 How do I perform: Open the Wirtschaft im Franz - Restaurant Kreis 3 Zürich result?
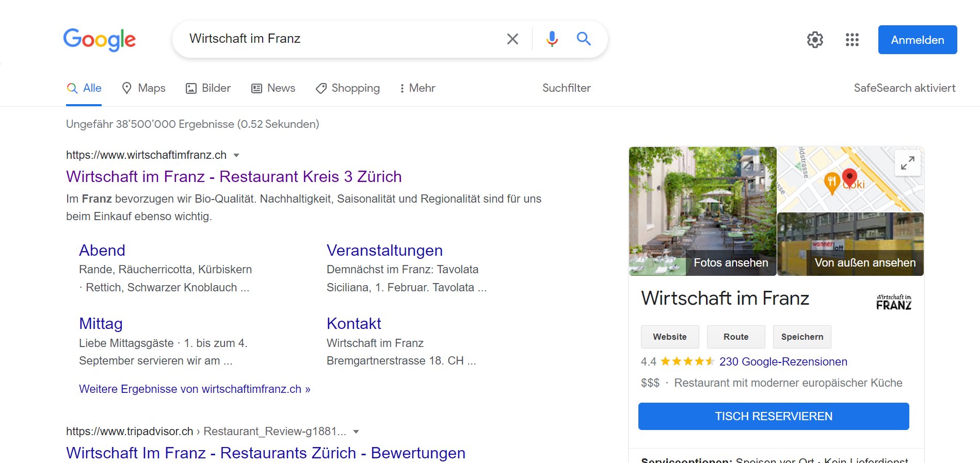[234, 177]
